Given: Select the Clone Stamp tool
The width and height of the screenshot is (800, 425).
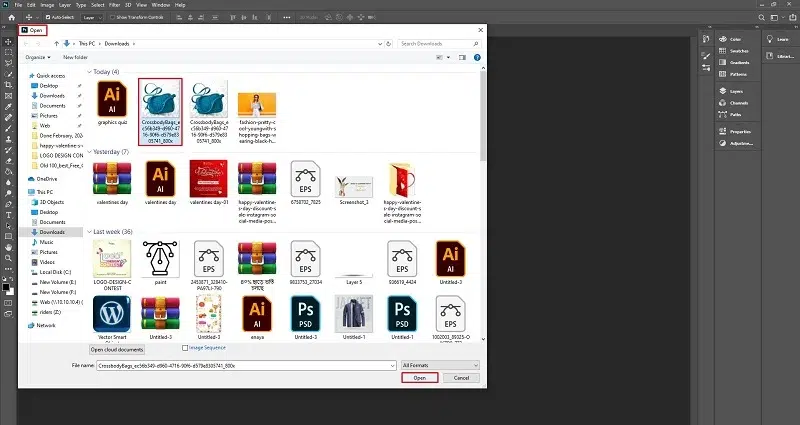Looking at the screenshot, I should (8, 139).
